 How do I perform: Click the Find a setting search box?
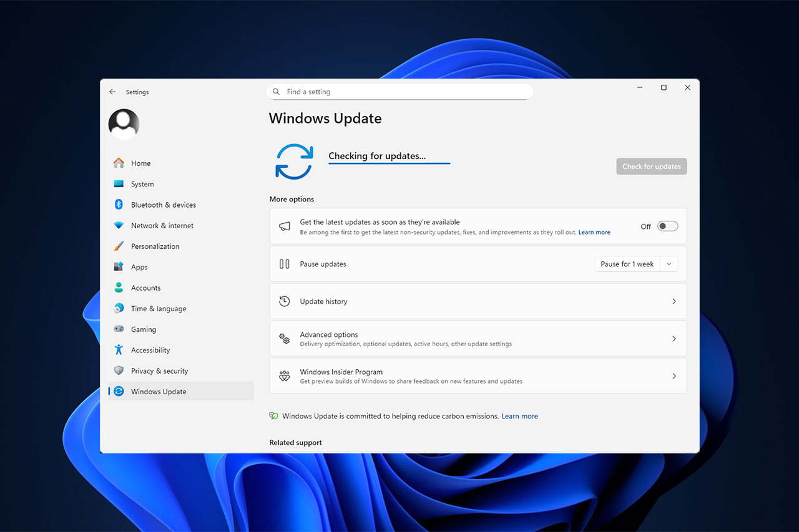tap(399, 92)
